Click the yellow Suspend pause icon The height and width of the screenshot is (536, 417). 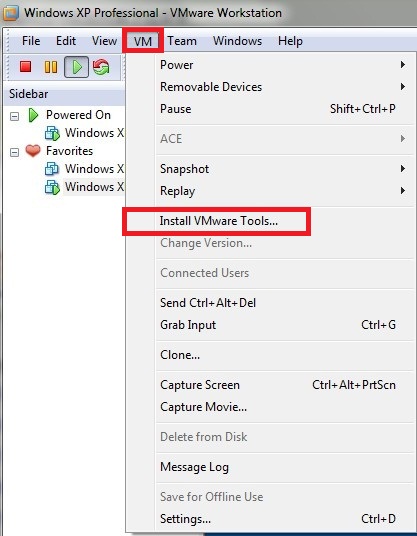pyautogui.click(x=51, y=67)
